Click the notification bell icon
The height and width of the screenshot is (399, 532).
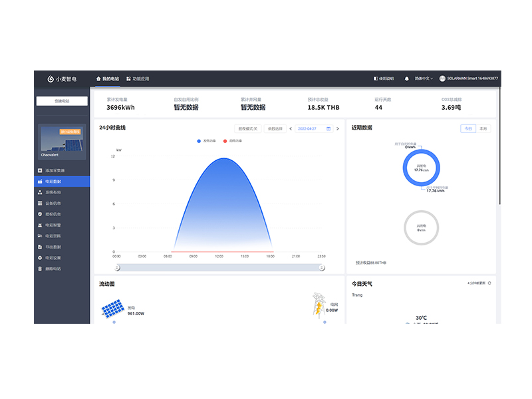407,78
